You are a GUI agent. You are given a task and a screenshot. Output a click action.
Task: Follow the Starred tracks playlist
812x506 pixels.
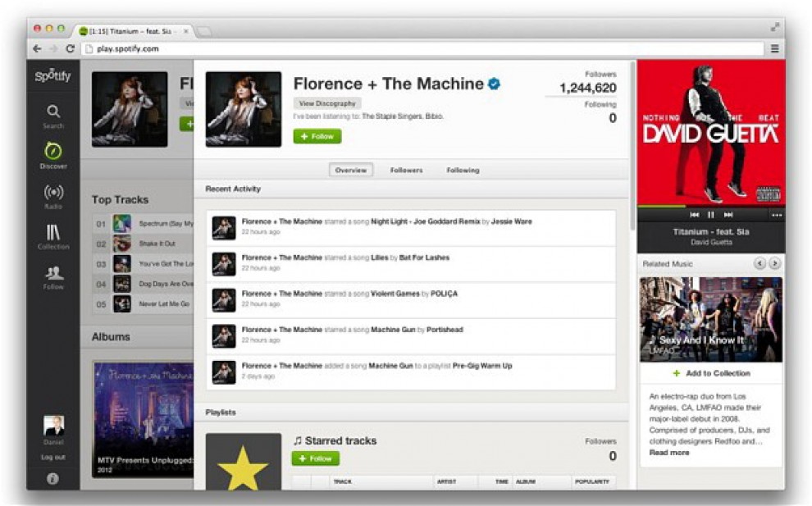pyautogui.click(x=316, y=458)
